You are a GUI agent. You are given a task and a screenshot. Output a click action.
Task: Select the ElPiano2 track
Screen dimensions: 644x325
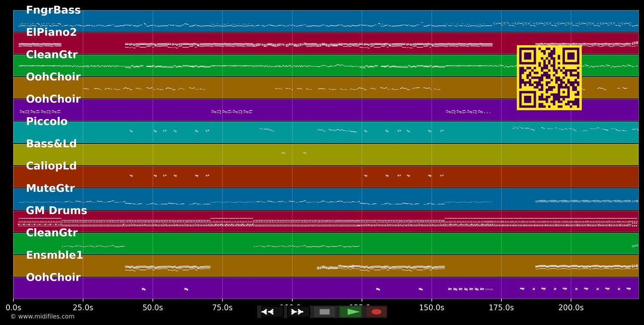pyautogui.click(x=51, y=32)
